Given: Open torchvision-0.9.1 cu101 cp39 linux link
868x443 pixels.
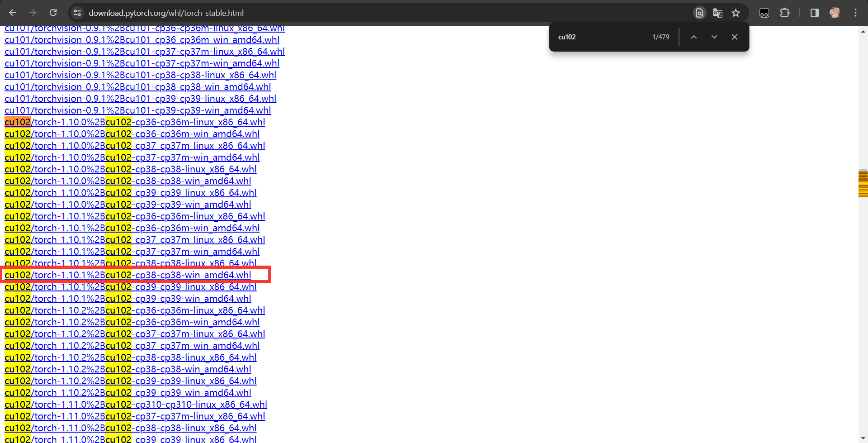Looking at the screenshot, I should [x=140, y=99].
